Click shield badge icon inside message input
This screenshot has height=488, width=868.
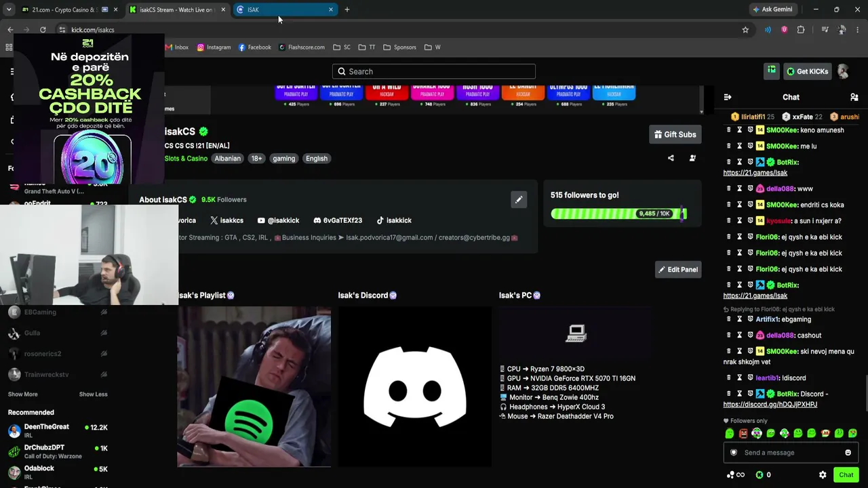pos(734,453)
